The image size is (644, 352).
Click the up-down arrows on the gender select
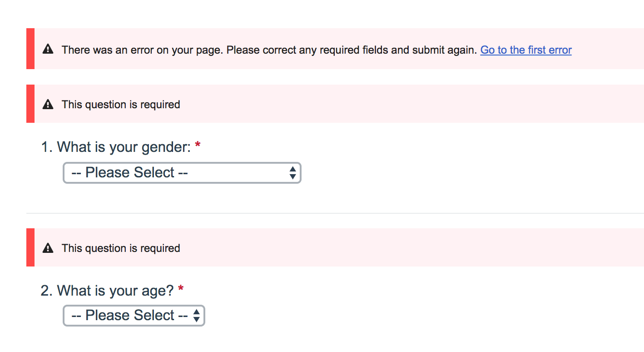click(x=292, y=173)
